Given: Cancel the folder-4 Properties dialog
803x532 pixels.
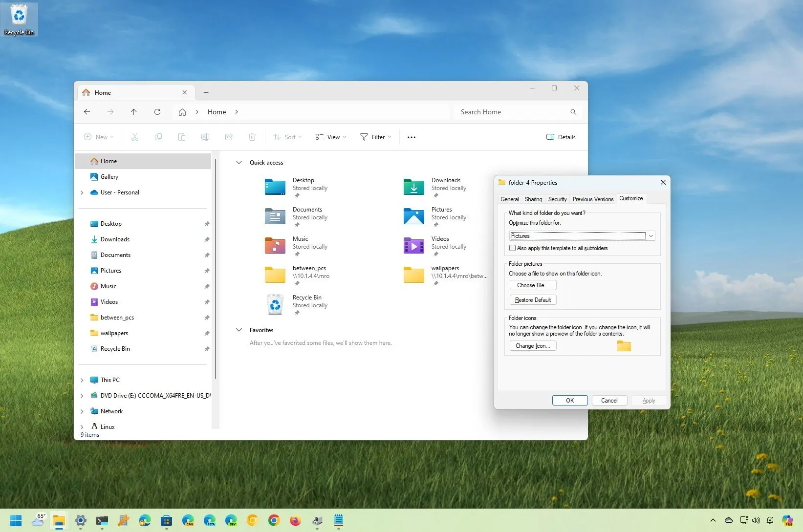Looking at the screenshot, I should pyautogui.click(x=609, y=401).
